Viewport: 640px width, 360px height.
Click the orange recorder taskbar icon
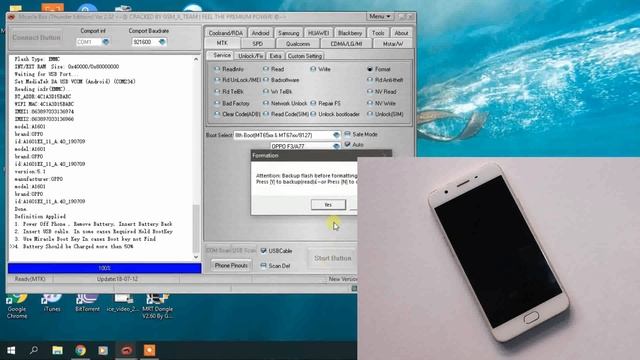(149, 350)
